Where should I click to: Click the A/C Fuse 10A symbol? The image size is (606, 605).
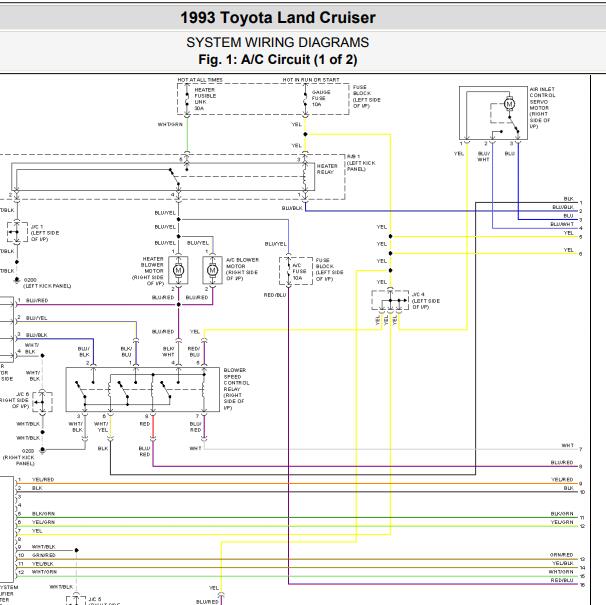pyautogui.click(x=296, y=271)
